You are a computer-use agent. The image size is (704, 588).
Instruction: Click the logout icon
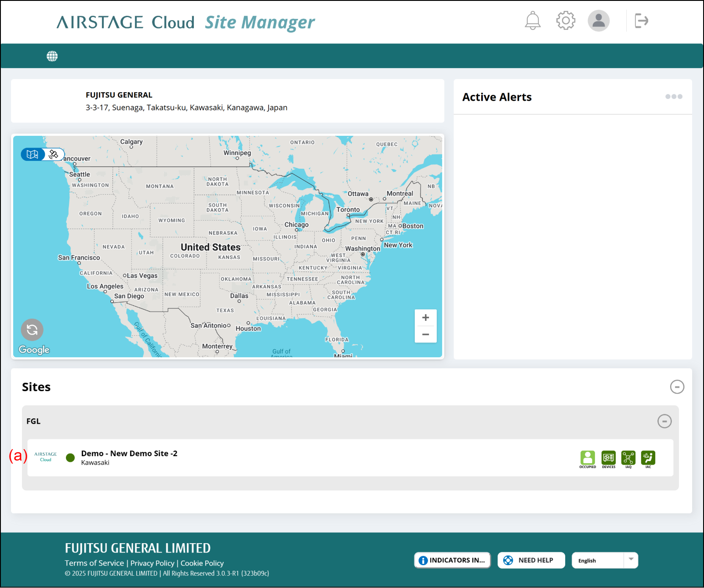click(x=641, y=21)
